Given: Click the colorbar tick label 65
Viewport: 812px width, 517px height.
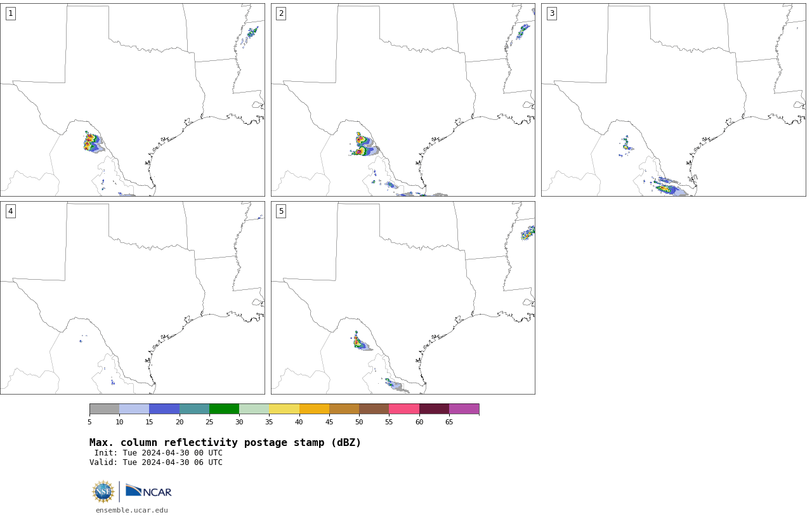Looking at the screenshot, I should click(449, 422).
